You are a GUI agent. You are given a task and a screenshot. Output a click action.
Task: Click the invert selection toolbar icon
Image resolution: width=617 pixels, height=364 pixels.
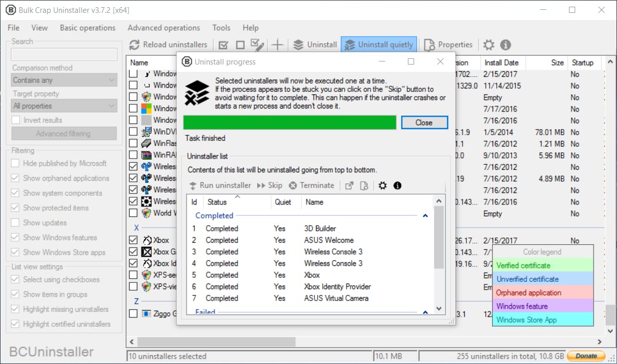tap(257, 45)
